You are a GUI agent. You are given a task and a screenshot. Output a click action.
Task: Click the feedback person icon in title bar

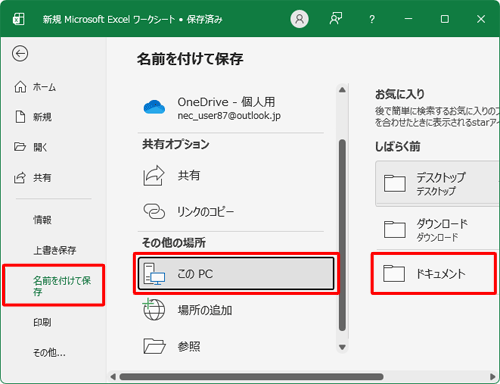(x=336, y=19)
